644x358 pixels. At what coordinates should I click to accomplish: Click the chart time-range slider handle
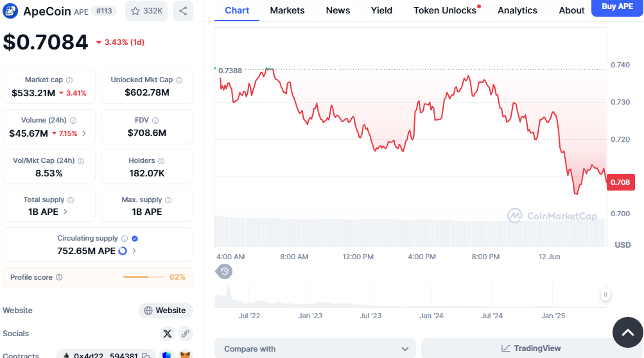click(x=605, y=294)
